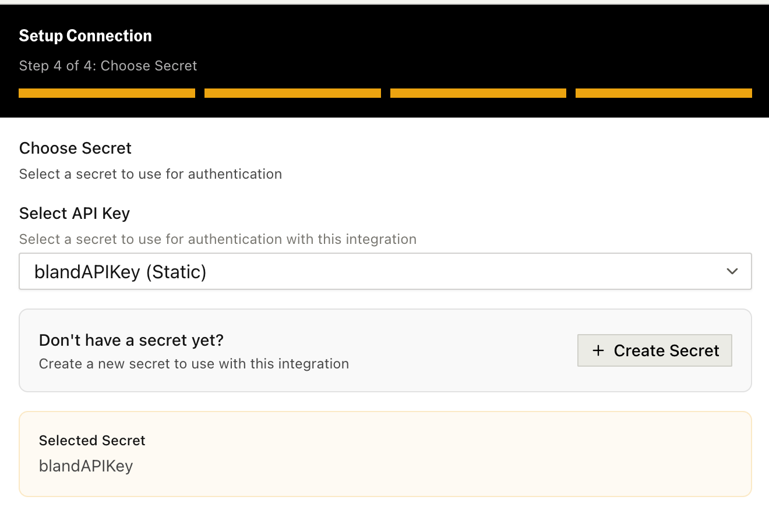Click the Step 4 of 4 label
This screenshot has height=532, width=769.
coord(108,66)
